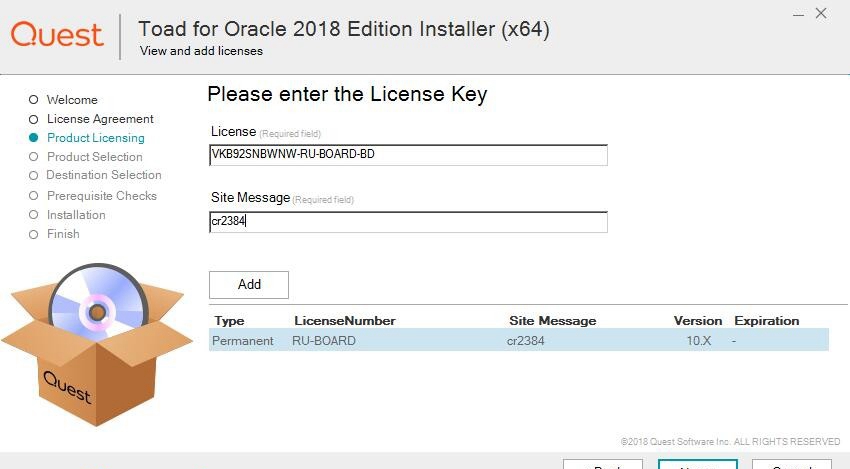Click the 10.X version cell
The height and width of the screenshot is (469, 850).
(698, 341)
